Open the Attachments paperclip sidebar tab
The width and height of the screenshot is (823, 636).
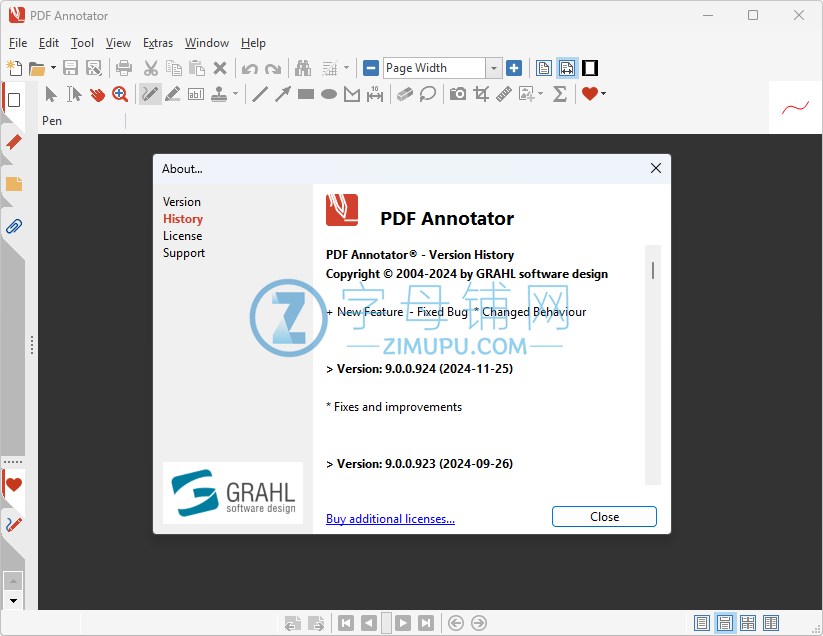pos(14,227)
